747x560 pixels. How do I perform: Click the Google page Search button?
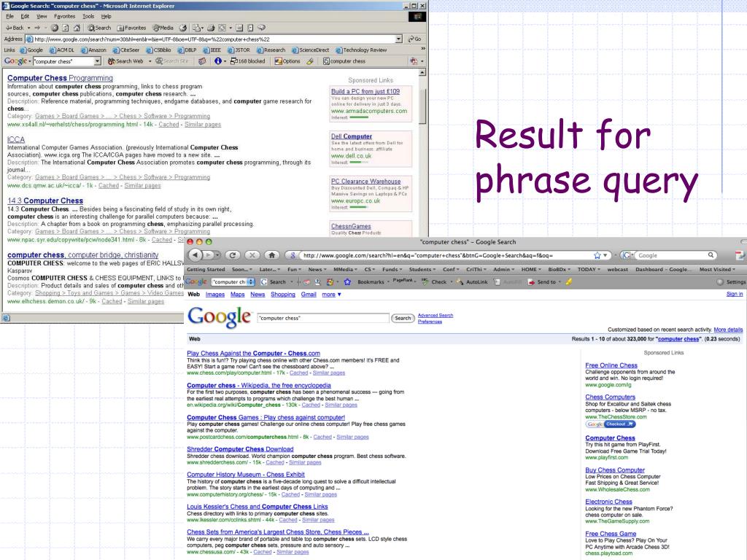coord(403,318)
